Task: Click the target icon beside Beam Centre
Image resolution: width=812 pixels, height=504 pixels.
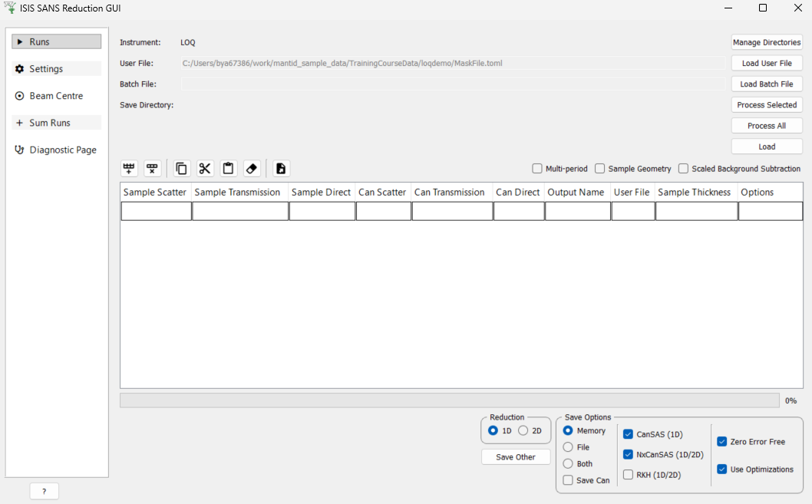Action: click(x=20, y=96)
